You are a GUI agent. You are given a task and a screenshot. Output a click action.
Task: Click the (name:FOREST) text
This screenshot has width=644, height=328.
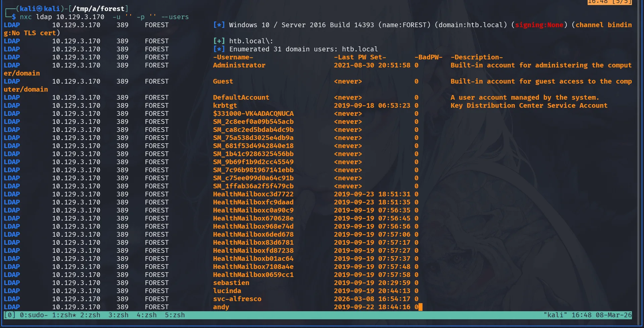point(404,25)
